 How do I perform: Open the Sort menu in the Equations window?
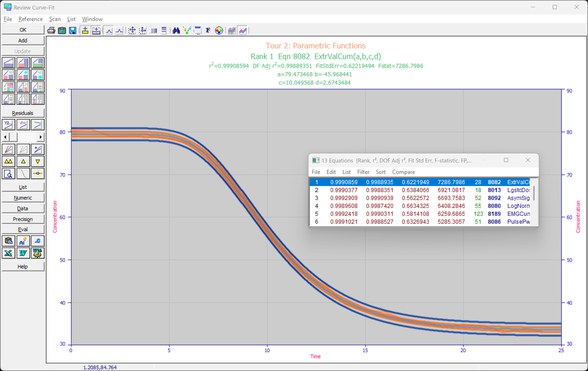(381, 172)
